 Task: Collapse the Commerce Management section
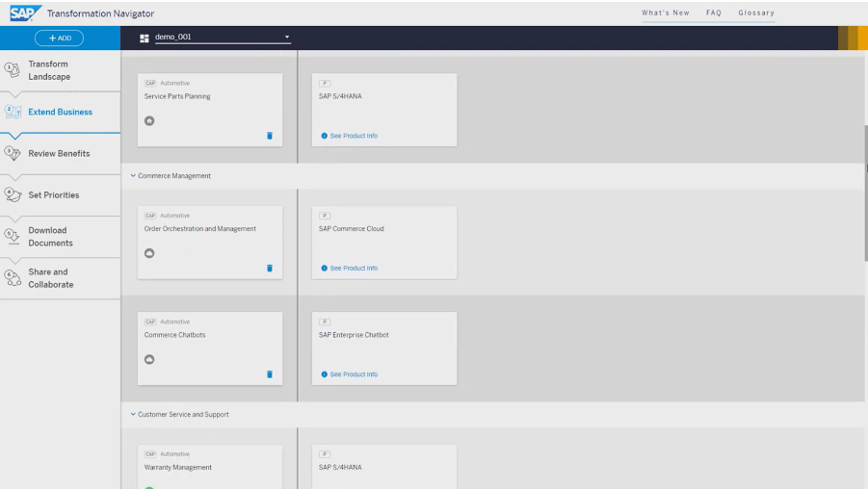[x=133, y=176]
